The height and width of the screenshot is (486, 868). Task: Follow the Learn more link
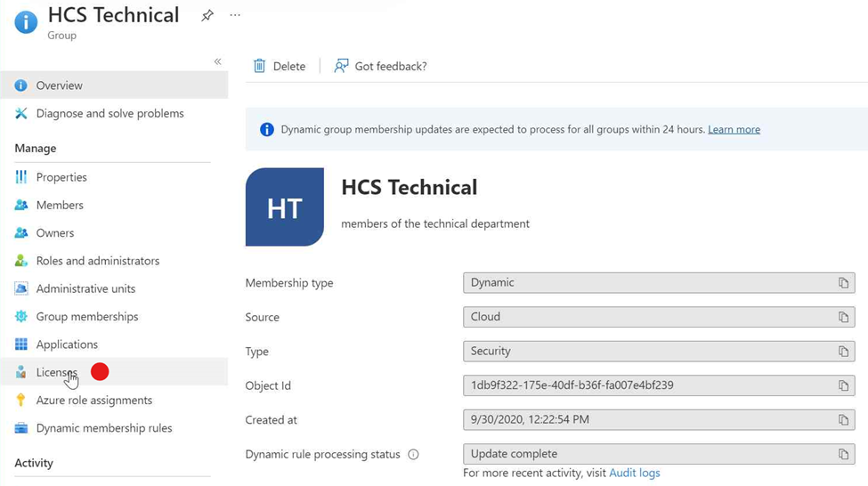[x=734, y=130]
